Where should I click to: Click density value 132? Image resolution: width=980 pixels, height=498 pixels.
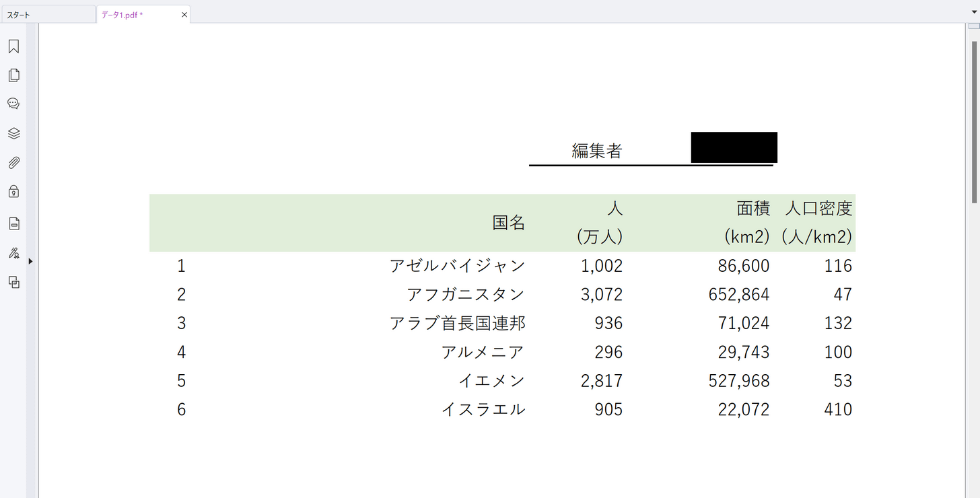pyautogui.click(x=839, y=324)
